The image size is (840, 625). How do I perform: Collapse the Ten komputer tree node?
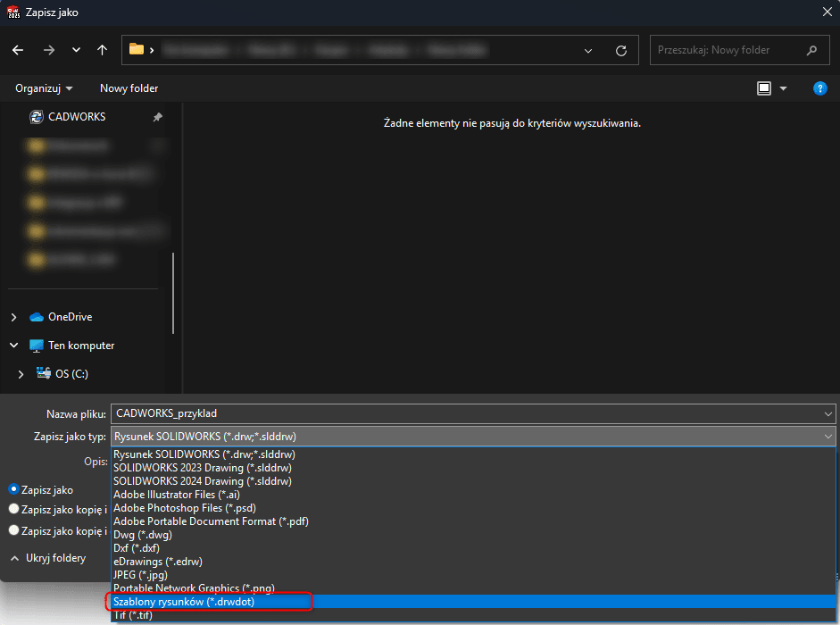(x=14, y=346)
